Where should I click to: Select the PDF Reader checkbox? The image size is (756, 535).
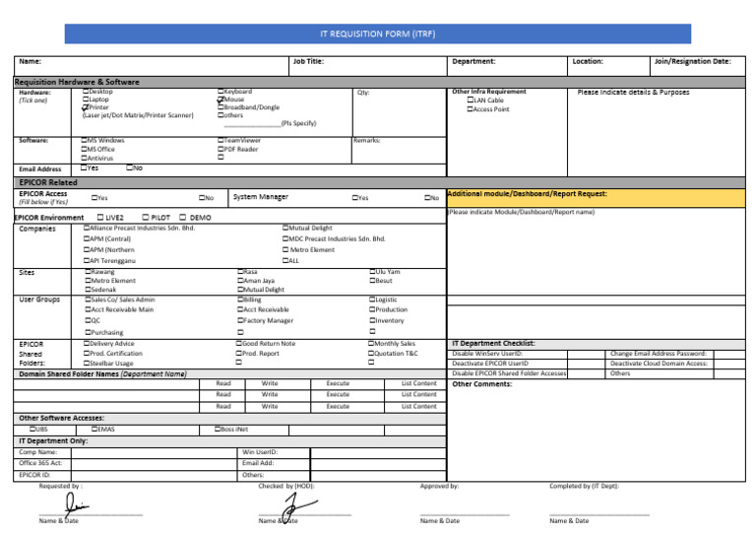(x=220, y=149)
